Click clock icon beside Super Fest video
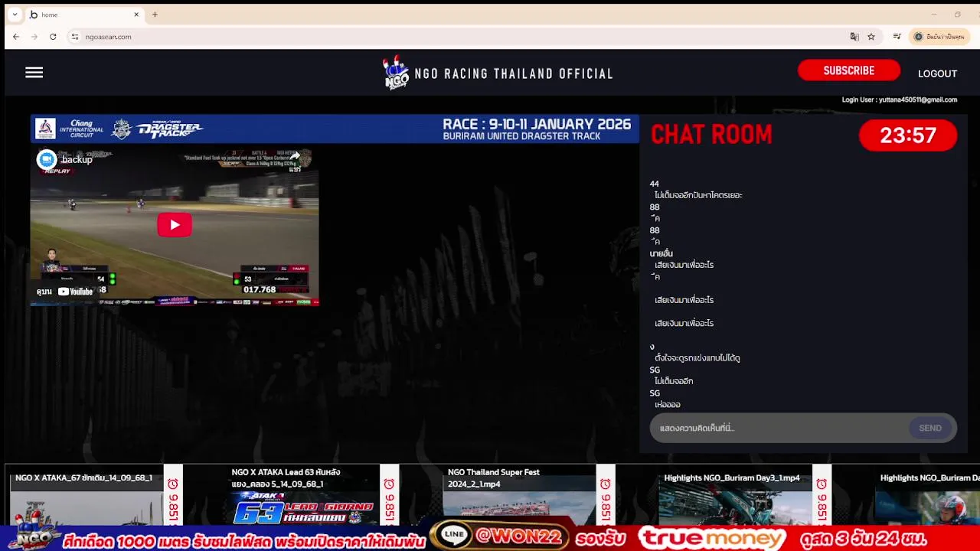 tap(606, 484)
